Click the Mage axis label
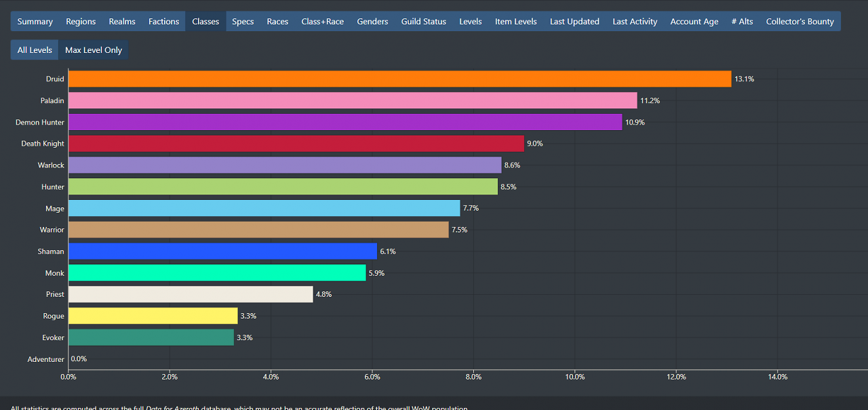This screenshot has height=410, width=868. pyautogui.click(x=55, y=208)
